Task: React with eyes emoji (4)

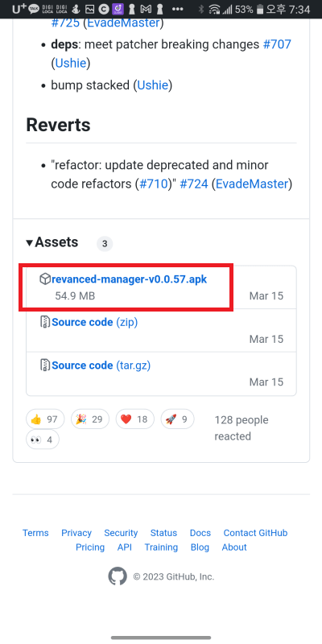Action: click(43, 440)
